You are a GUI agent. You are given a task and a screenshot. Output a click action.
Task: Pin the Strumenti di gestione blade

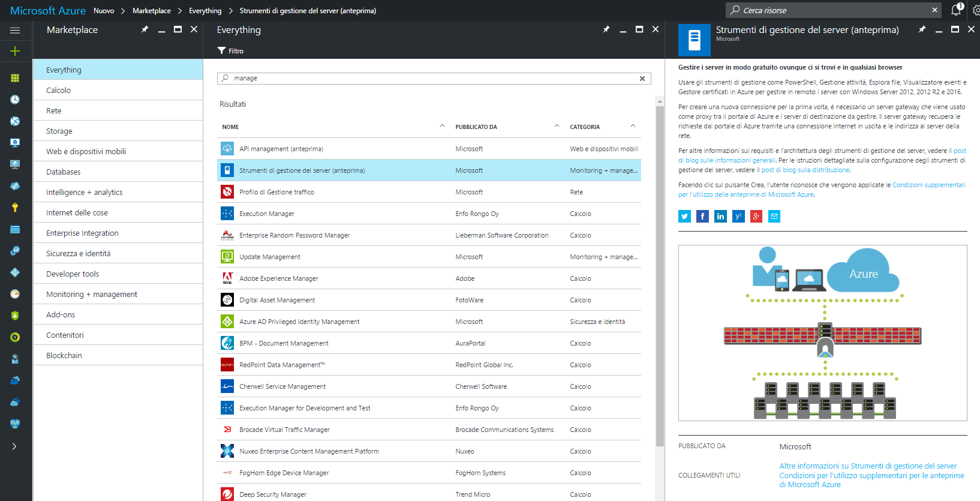tap(922, 29)
